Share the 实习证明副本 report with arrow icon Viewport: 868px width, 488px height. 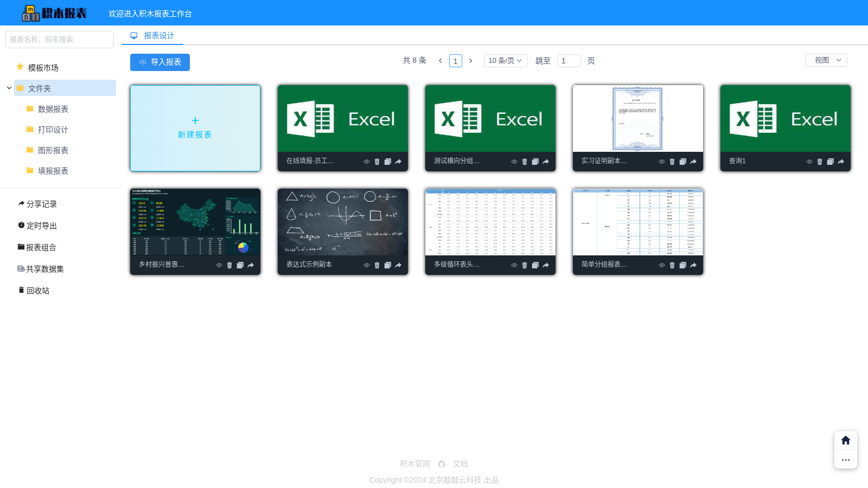click(x=693, y=162)
